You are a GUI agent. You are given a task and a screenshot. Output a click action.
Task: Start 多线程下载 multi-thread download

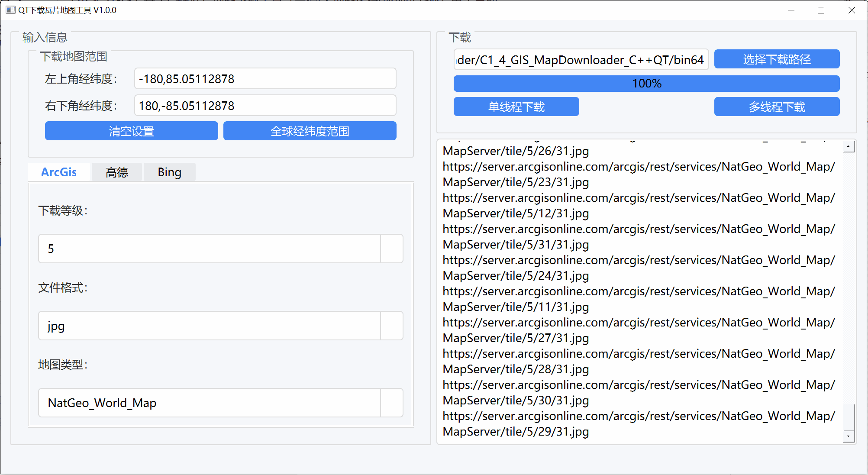click(777, 107)
